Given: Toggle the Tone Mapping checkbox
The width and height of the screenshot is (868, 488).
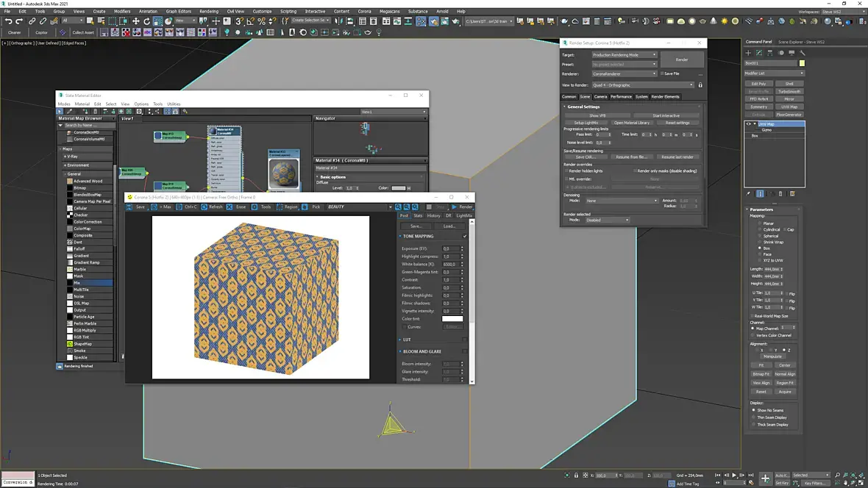Looking at the screenshot, I should (465, 236).
